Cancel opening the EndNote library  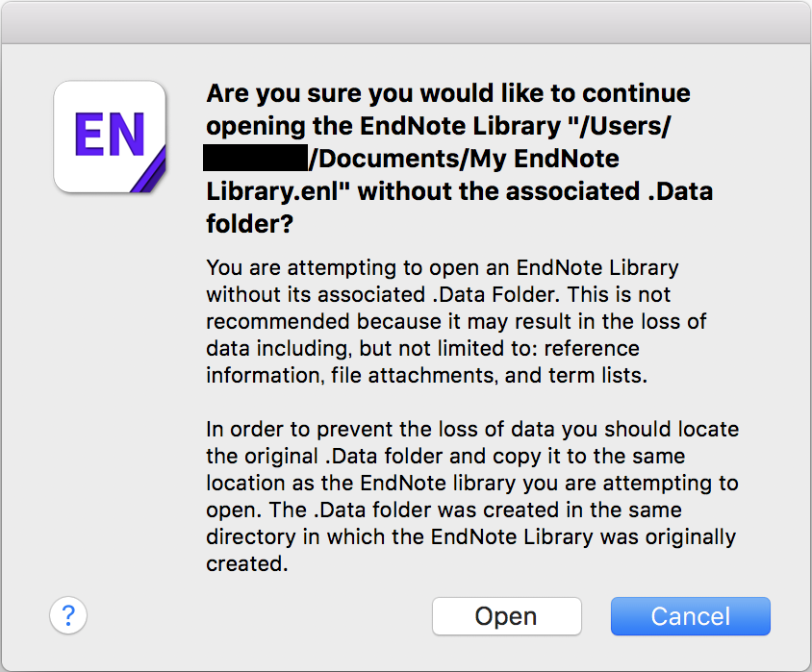click(691, 616)
